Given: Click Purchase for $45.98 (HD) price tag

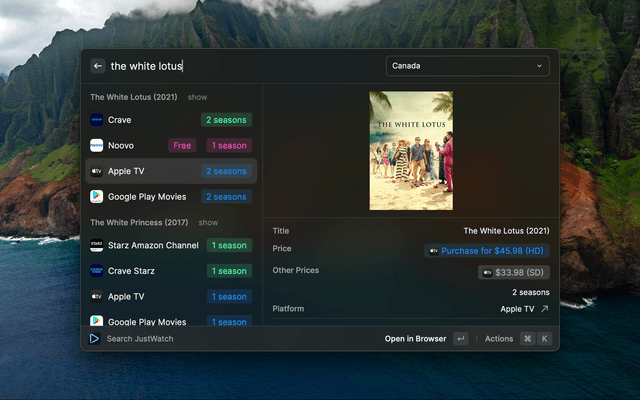Looking at the screenshot, I should coord(486,251).
